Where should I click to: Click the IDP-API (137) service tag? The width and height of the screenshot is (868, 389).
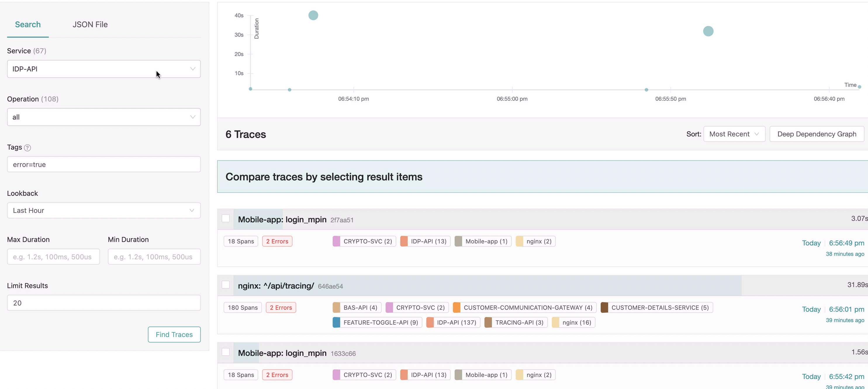(453, 322)
